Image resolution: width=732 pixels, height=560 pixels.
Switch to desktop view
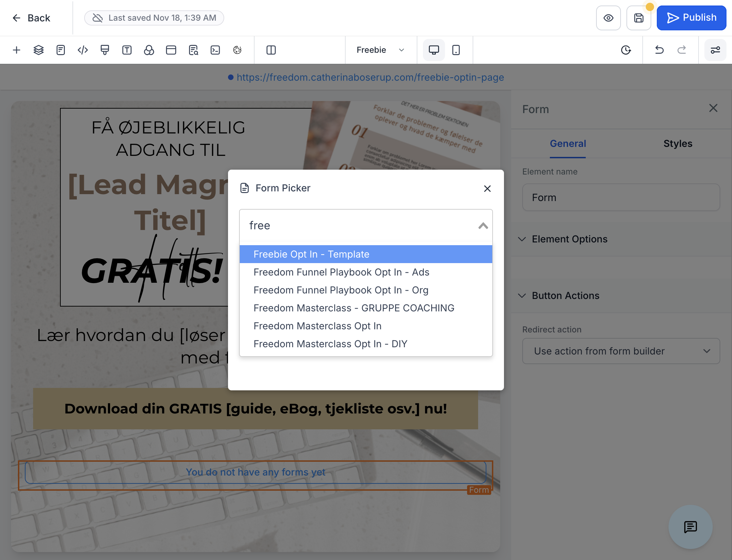point(434,50)
